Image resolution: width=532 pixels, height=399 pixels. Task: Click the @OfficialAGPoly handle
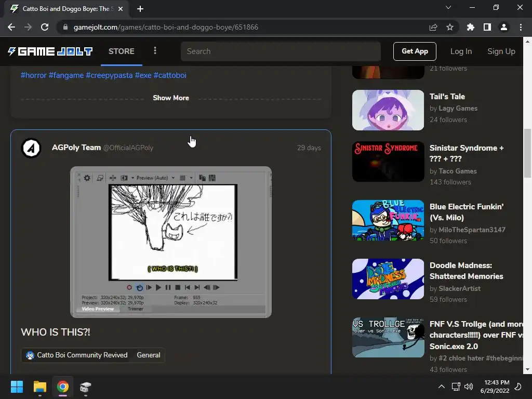[128, 148]
